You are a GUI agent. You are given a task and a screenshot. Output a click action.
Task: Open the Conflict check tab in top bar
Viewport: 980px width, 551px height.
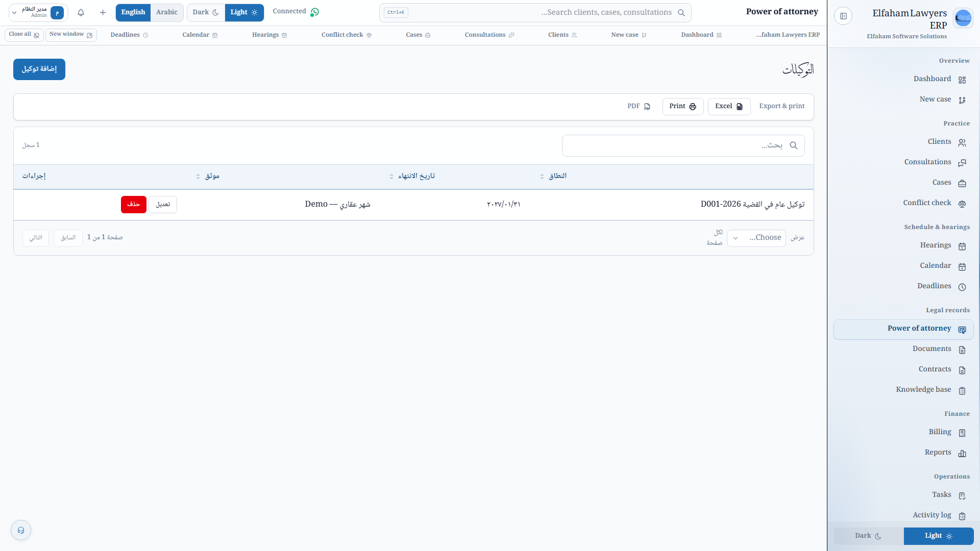coord(347,35)
